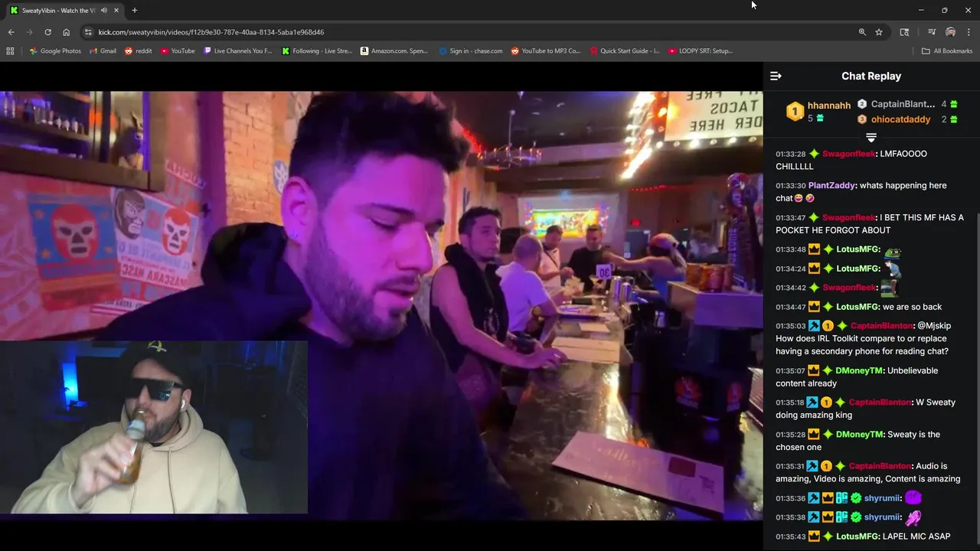Open the Gmail bookmark
Image resolution: width=980 pixels, height=551 pixels.
[x=103, y=51]
